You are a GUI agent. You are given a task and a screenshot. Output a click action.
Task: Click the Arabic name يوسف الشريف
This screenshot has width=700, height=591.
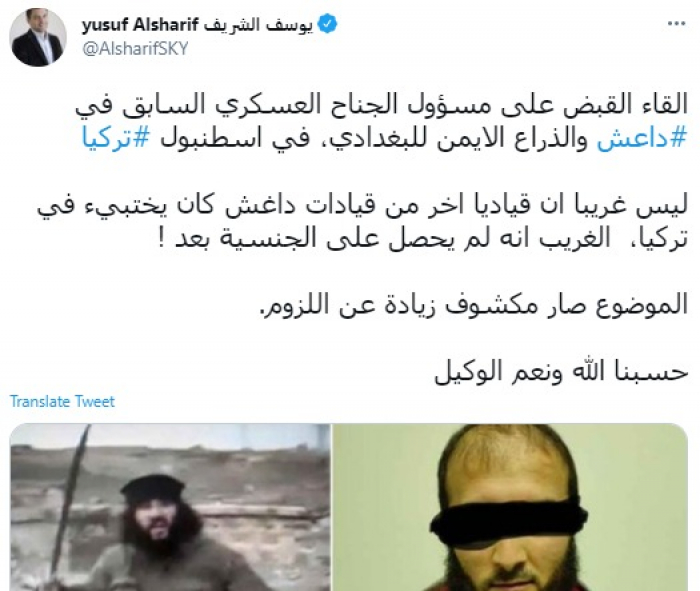(x=258, y=25)
